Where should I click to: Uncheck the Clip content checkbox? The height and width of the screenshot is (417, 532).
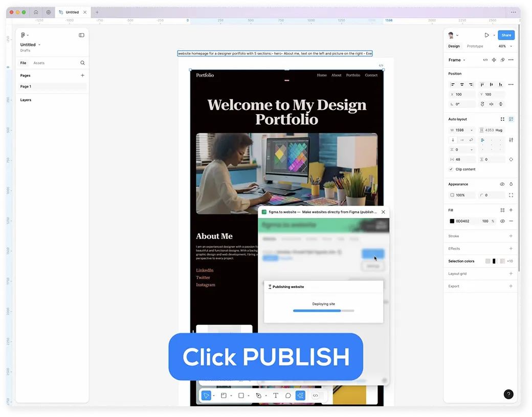(x=451, y=169)
